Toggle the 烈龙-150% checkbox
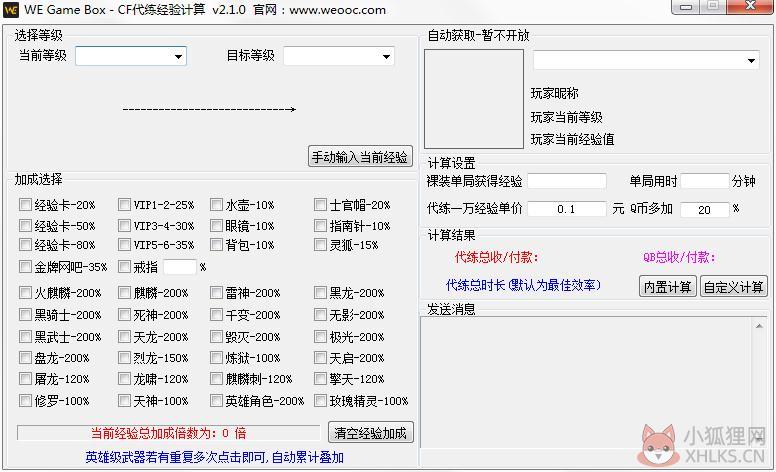 [x=124, y=357]
